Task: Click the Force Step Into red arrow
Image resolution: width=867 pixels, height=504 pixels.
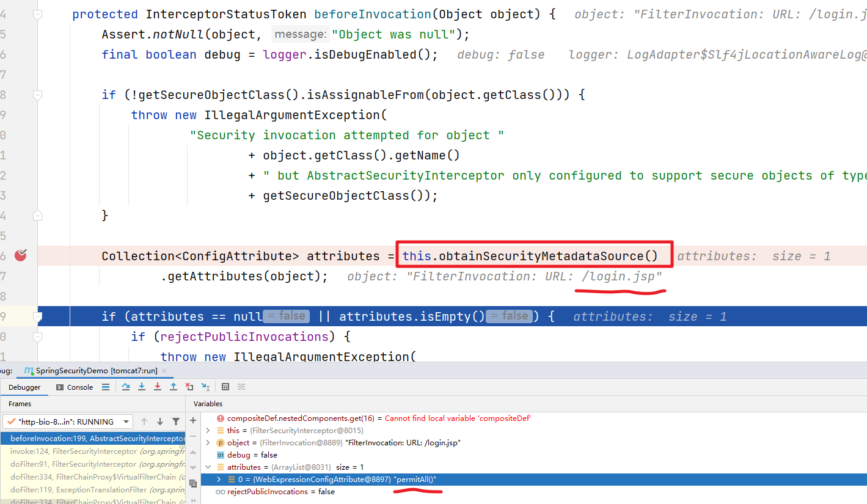Action: (x=158, y=387)
